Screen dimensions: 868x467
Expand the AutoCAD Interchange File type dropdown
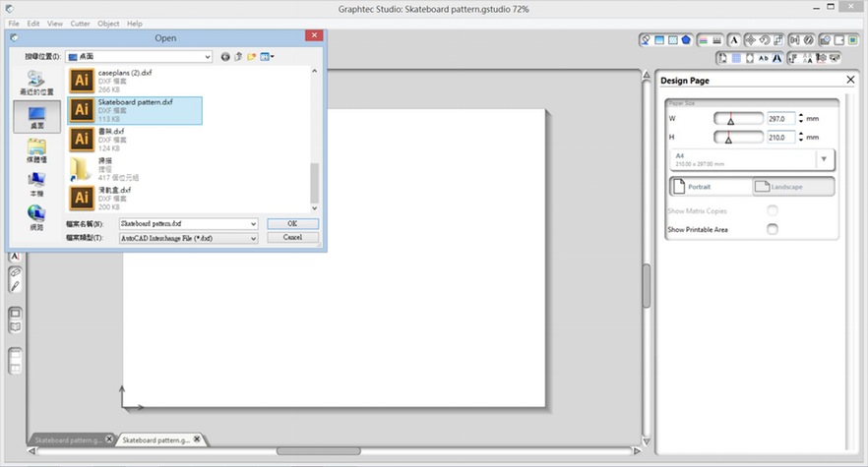click(x=253, y=239)
